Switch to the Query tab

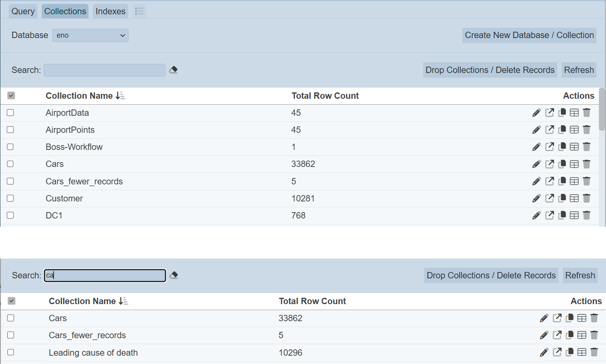[x=23, y=11]
